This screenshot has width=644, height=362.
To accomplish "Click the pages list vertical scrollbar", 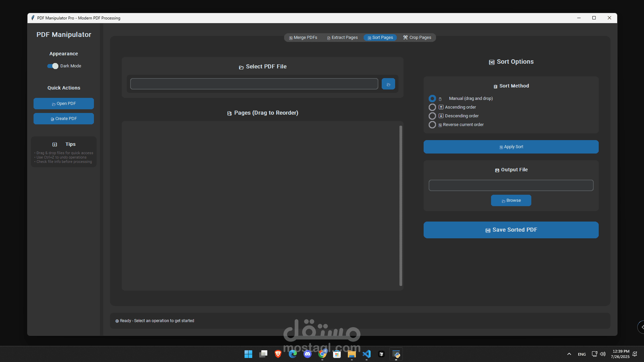I will click(x=400, y=206).
